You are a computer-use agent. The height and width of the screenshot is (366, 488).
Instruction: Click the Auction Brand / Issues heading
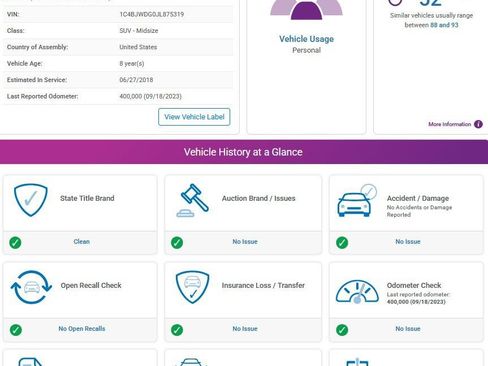[x=259, y=198]
